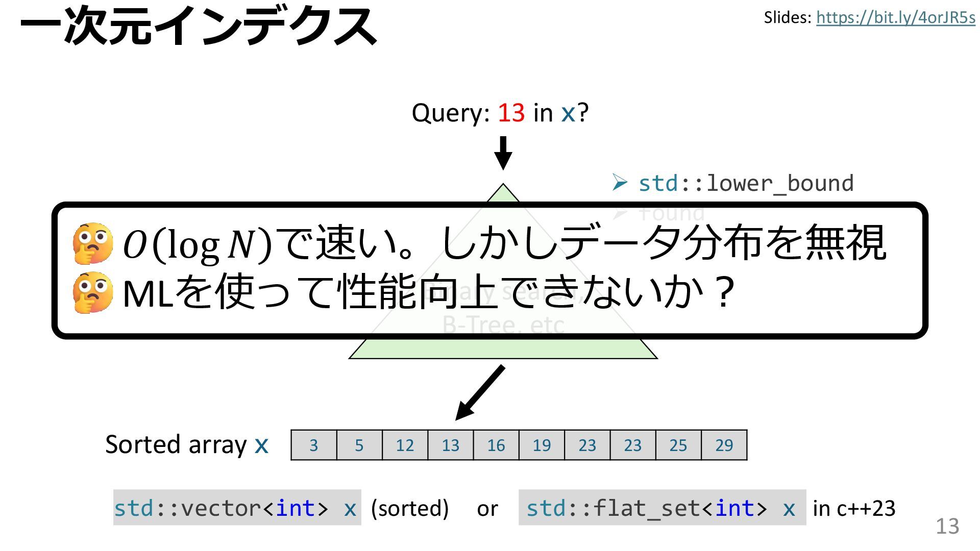
Task: Select the array cell containing 13
Action: click(x=450, y=445)
